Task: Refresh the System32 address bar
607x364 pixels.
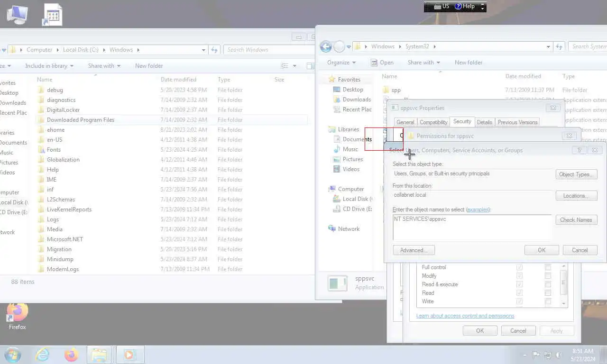Action: [x=559, y=46]
